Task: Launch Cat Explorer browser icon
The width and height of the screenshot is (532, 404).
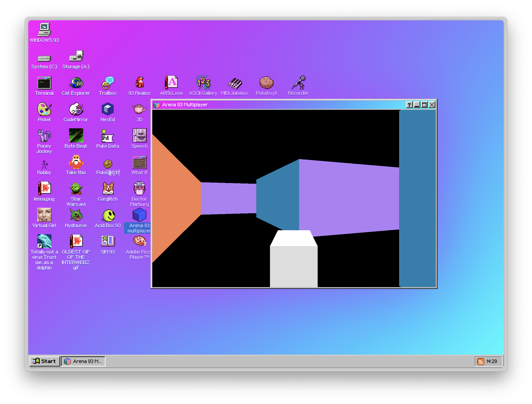Action: tap(76, 83)
